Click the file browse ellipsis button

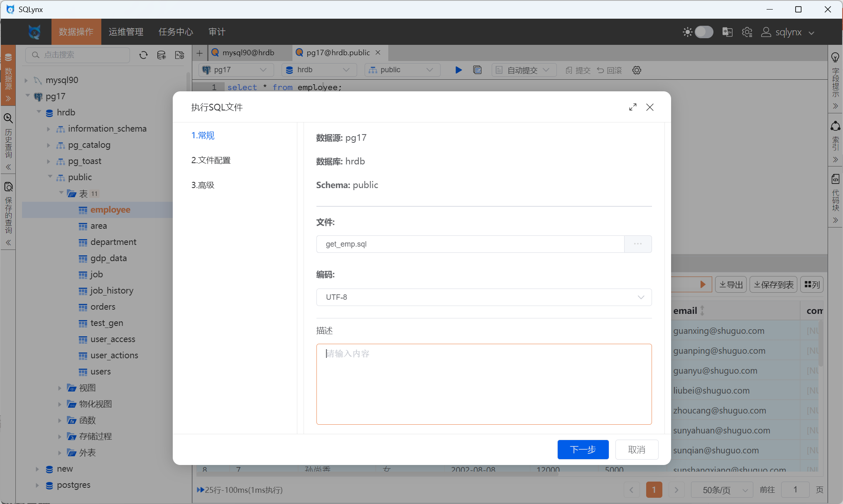(637, 244)
